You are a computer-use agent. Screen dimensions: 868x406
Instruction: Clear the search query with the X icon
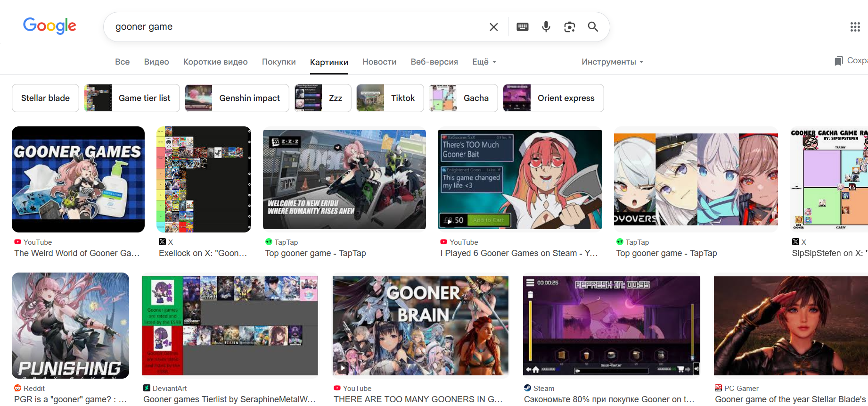click(493, 27)
